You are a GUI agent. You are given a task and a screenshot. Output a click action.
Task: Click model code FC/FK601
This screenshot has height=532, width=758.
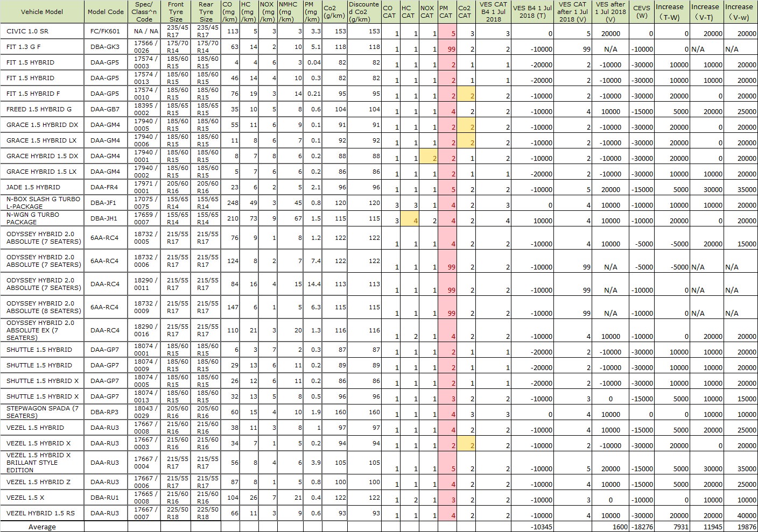(106, 31)
